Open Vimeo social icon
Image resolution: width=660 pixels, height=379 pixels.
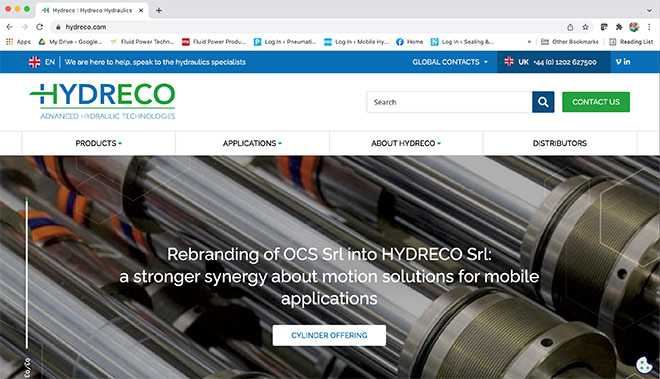tap(618, 62)
